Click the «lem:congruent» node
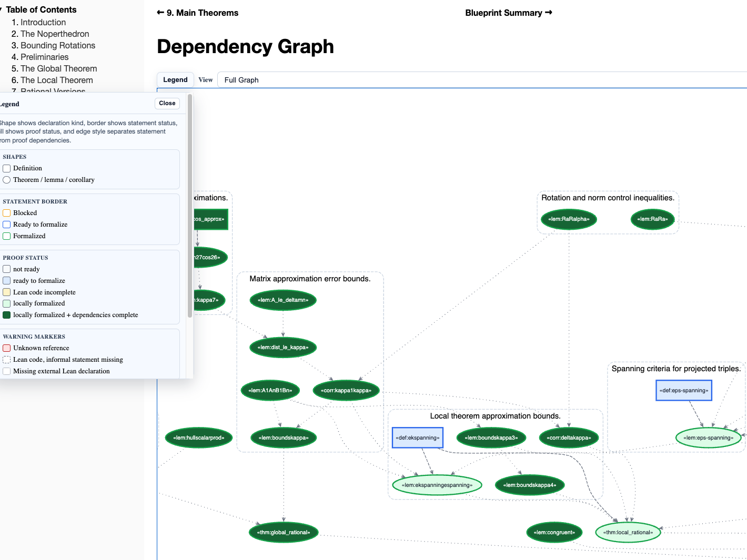The image size is (747, 560). [554, 532]
